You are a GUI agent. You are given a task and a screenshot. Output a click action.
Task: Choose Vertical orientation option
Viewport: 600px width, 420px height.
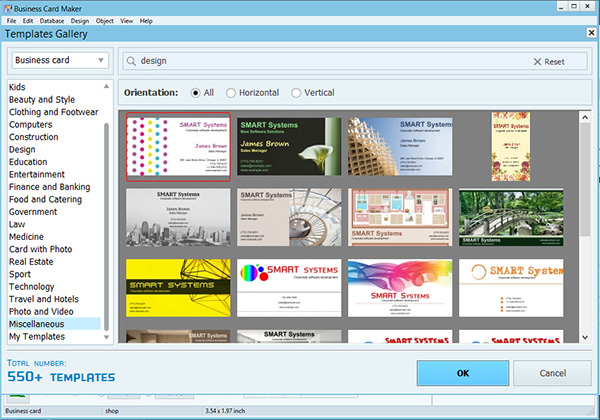(296, 93)
